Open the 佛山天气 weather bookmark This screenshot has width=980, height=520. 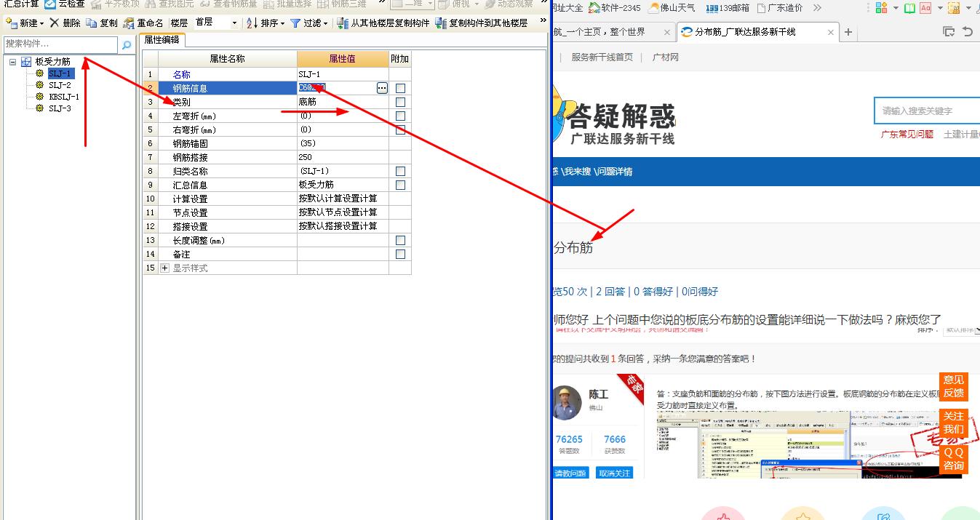point(672,8)
